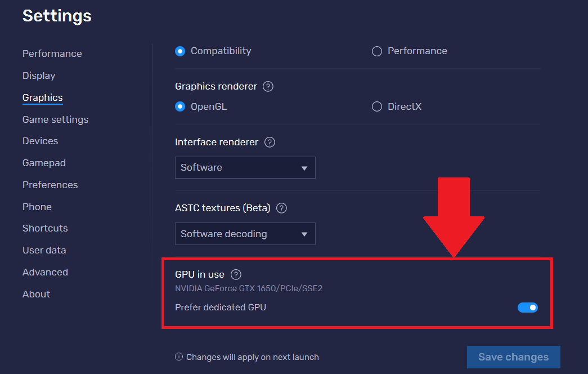588x374 pixels.
Task: Select Compatibility mode
Action: pyautogui.click(x=180, y=51)
